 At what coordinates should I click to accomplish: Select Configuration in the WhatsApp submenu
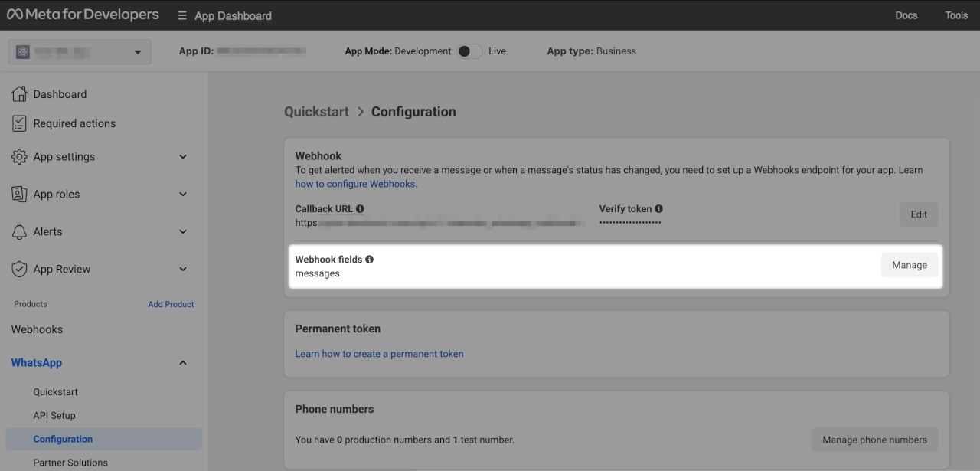click(x=103, y=439)
